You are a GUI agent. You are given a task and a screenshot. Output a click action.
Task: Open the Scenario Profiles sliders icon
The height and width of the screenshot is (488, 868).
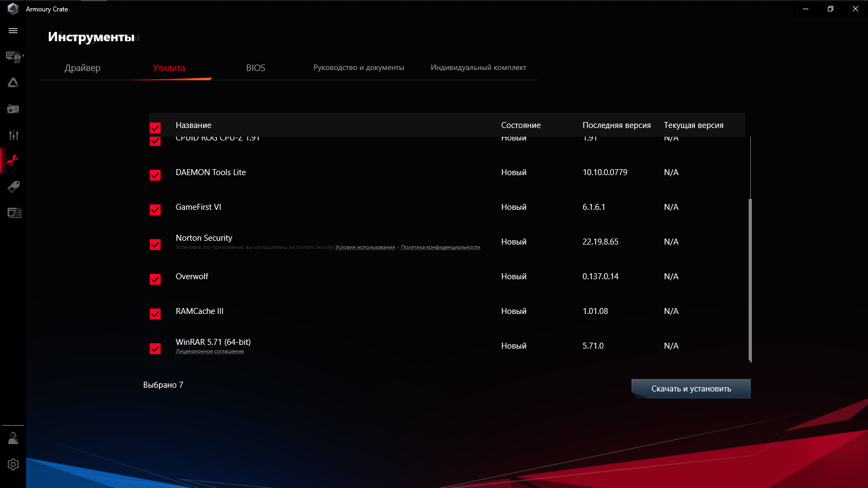14,135
